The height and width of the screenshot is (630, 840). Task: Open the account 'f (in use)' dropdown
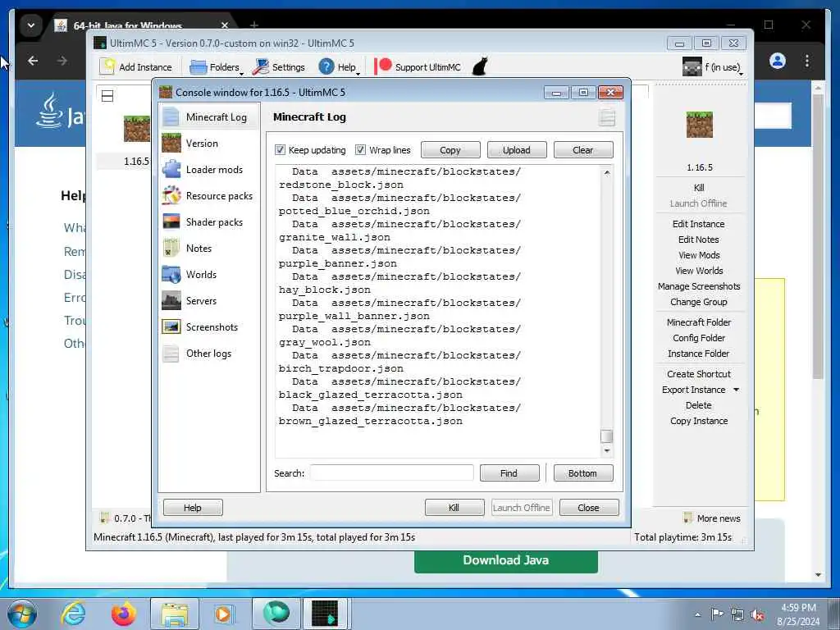pos(713,67)
